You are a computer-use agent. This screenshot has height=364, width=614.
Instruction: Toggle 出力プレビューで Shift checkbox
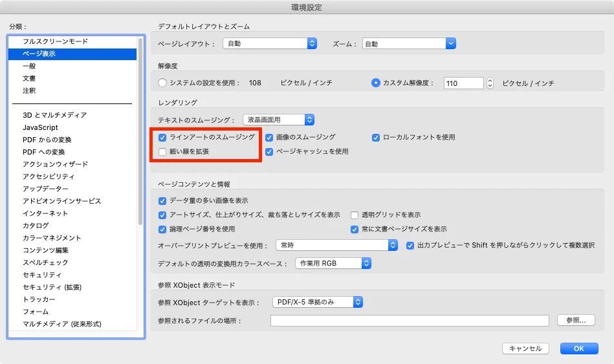click(x=410, y=246)
